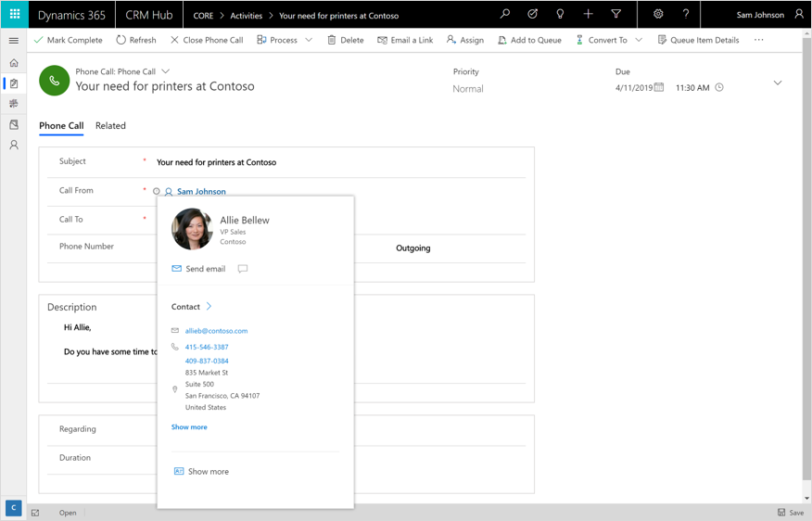Toggle the hamburger site map menu
Viewport: 812px width, 521px height.
coord(14,41)
